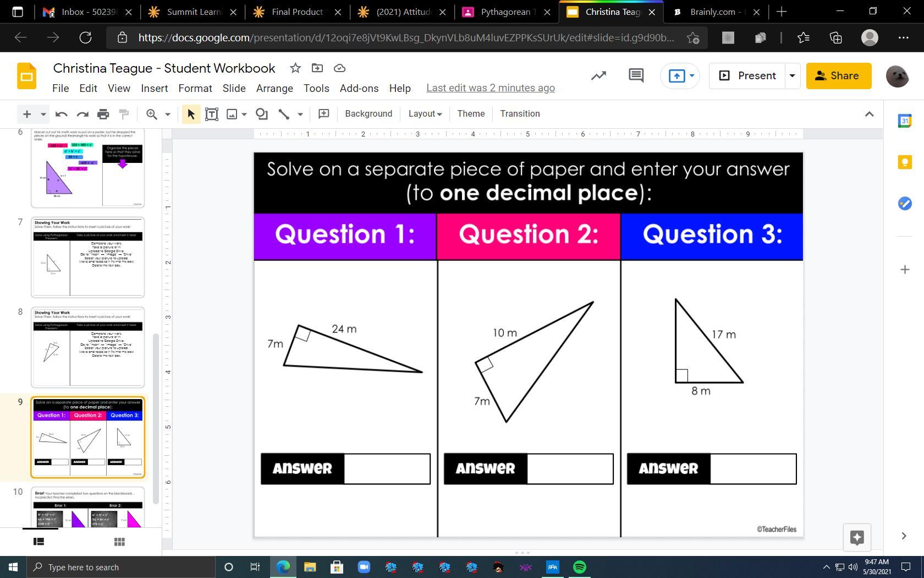Switch to filmstrip view
Viewport: 924px width, 578px height.
[x=38, y=542]
